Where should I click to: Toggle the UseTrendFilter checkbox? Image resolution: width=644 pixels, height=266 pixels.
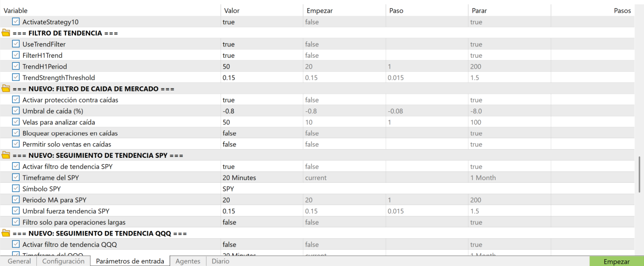[x=16, y=44]
